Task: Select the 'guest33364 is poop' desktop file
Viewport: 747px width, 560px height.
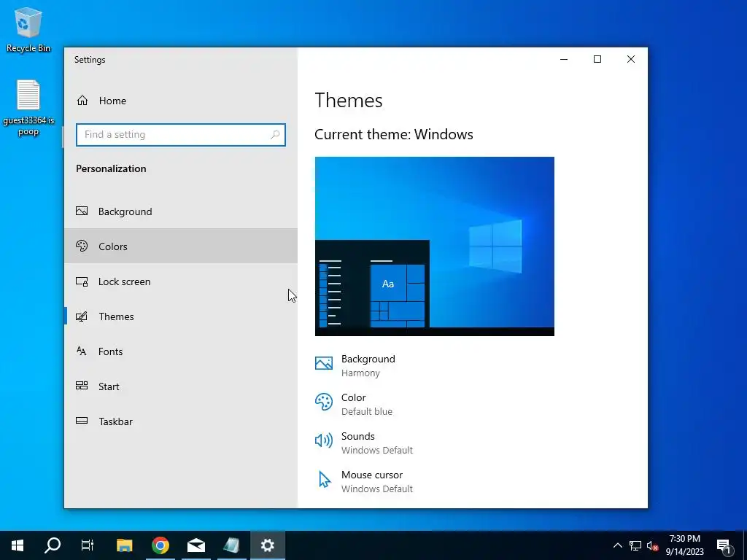Action: click(28, 108)
